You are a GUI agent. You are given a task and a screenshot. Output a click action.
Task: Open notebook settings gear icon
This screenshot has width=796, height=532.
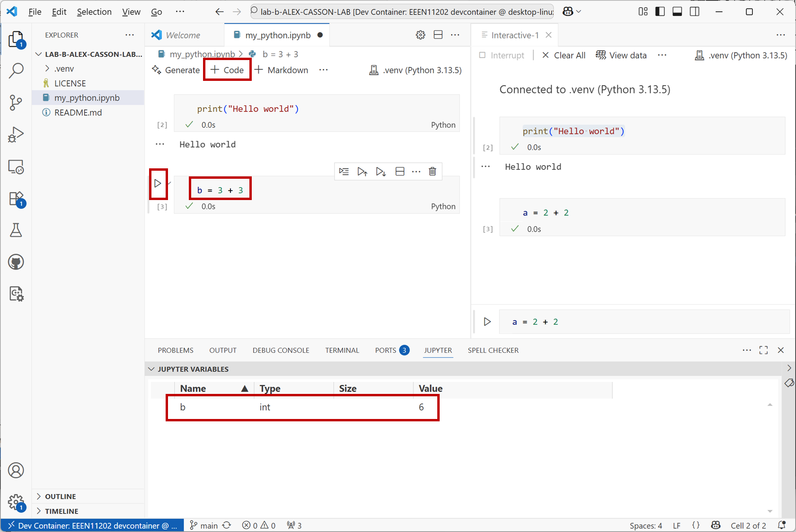(x=420, y=35)
